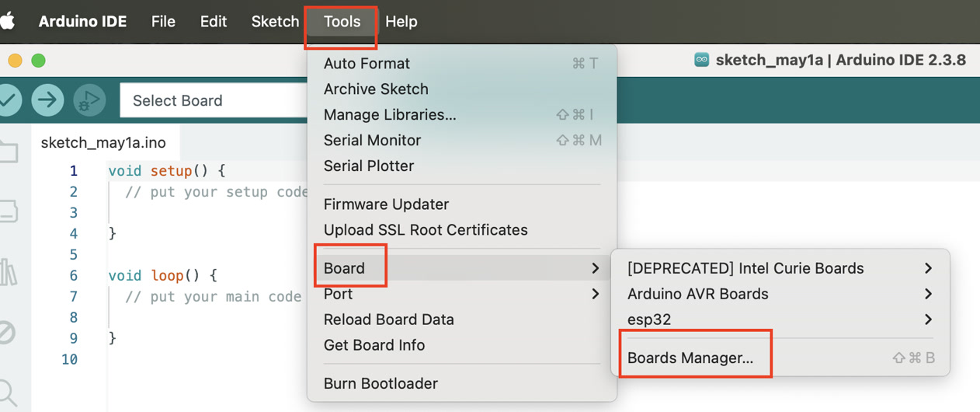Choose Get Board Info

[x=462, y=345]
